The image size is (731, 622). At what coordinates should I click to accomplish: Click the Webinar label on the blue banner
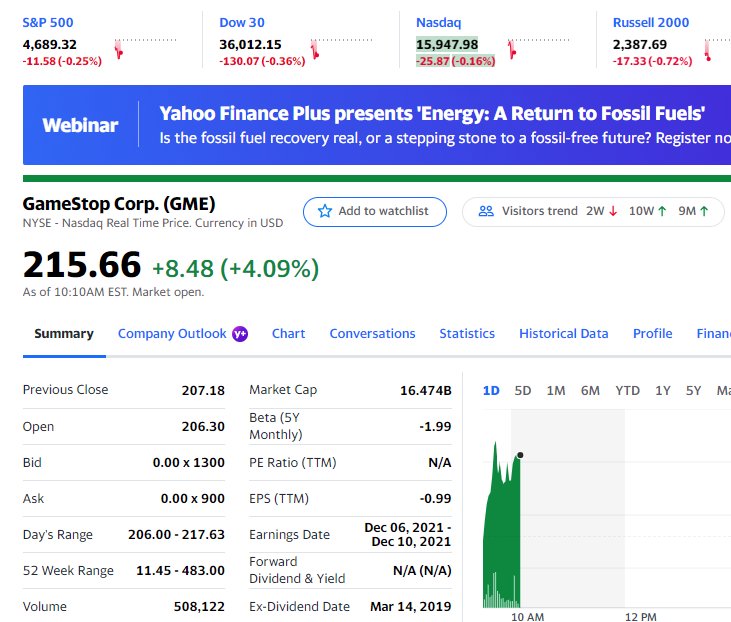pyautogui.click(x=80, y=125)
